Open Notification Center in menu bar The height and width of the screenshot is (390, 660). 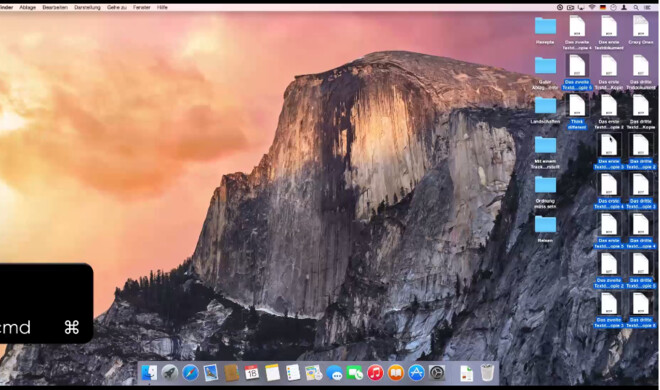point(647,7)
